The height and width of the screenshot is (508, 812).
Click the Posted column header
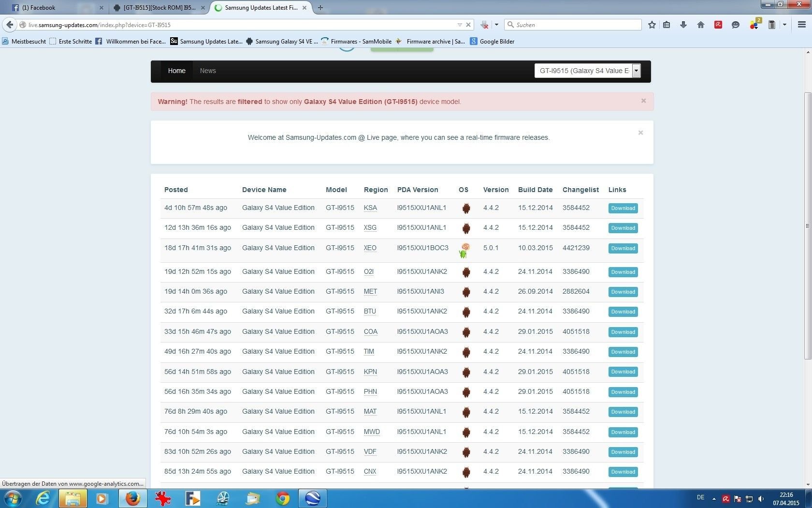[176, 190]
